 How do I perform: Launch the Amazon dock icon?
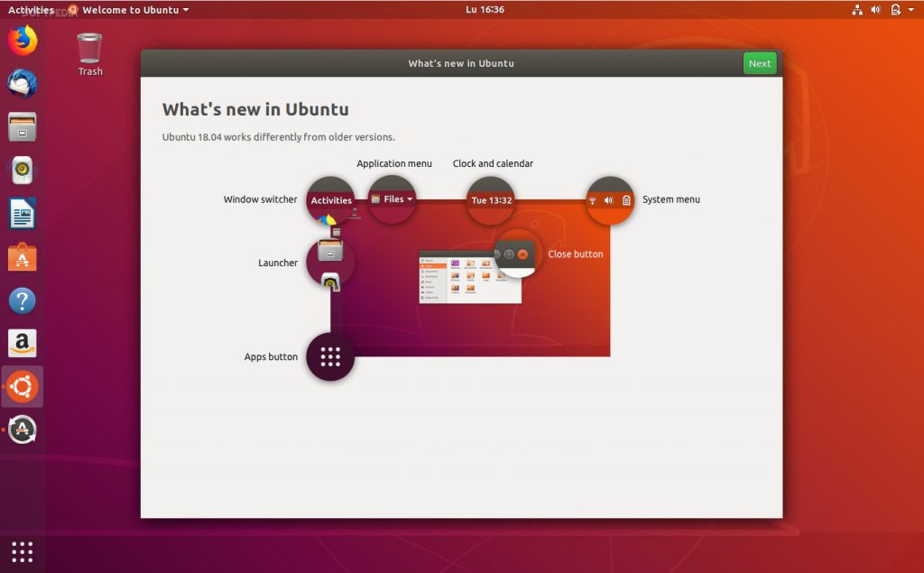pos(23,344)
